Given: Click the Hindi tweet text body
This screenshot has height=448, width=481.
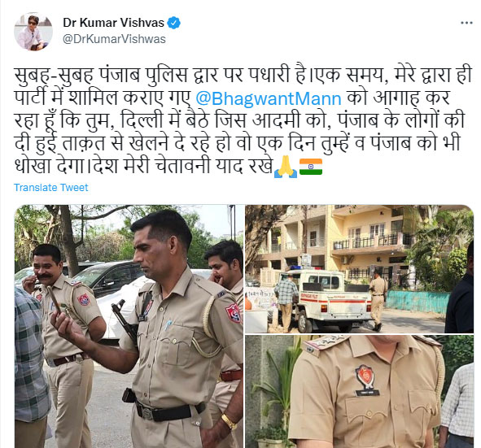Looking at the screenshot, I should click(x=243, y=121).
